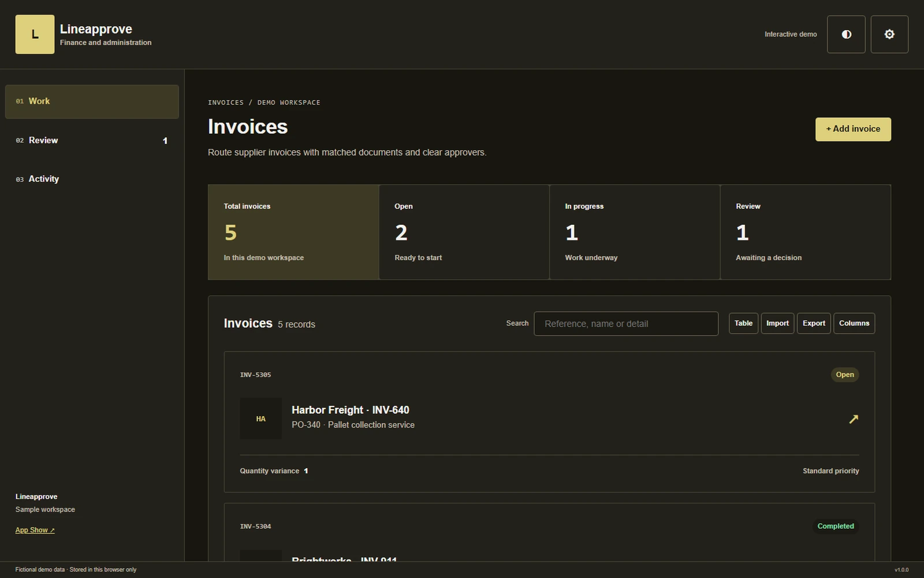Click the Completed status badge on INV-5304

[836, 526]
